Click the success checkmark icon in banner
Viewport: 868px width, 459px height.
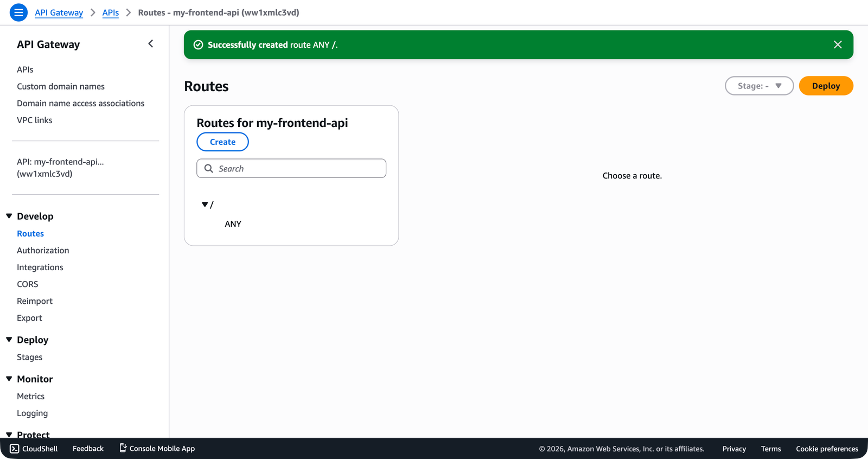199,44
